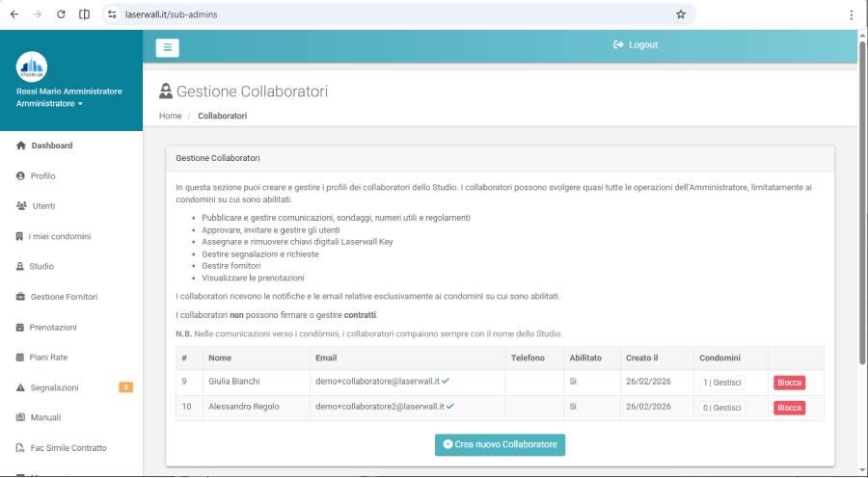868x478 pixels.
Task: Select the Gestione Fornitori briefcase icon
Action: click(20, 297)
